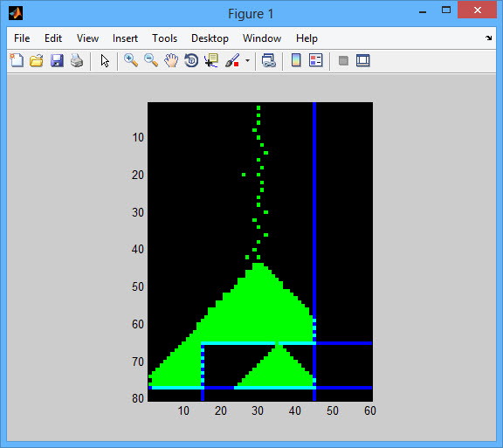The width and height of the screenshot is (503, 448).
Task: Insert a colorbar using the toolbar
Action: [296, 60]
